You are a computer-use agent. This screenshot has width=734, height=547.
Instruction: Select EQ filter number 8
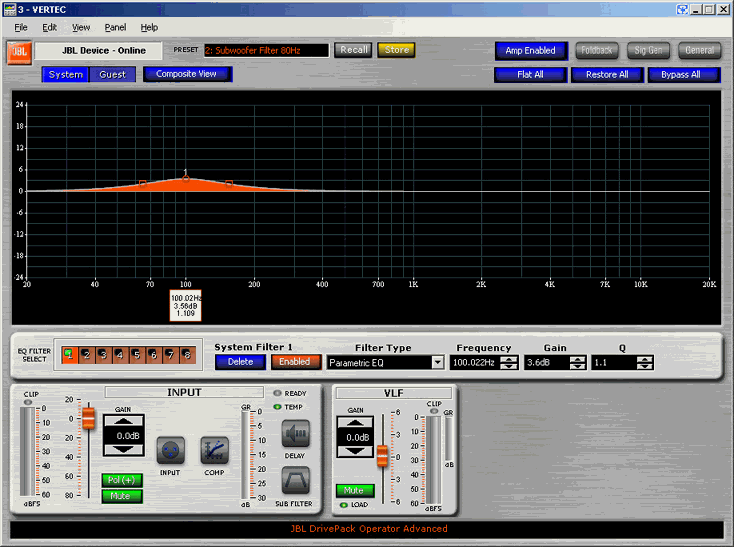pyautogui.click(x=186, y=355)
